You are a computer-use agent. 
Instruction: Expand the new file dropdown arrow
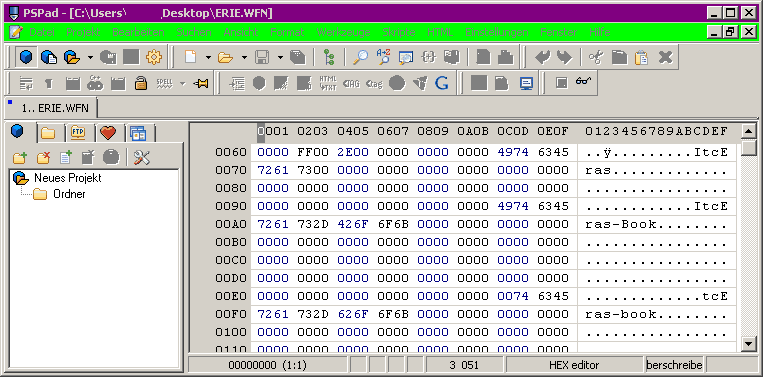[x=208, y=58]
